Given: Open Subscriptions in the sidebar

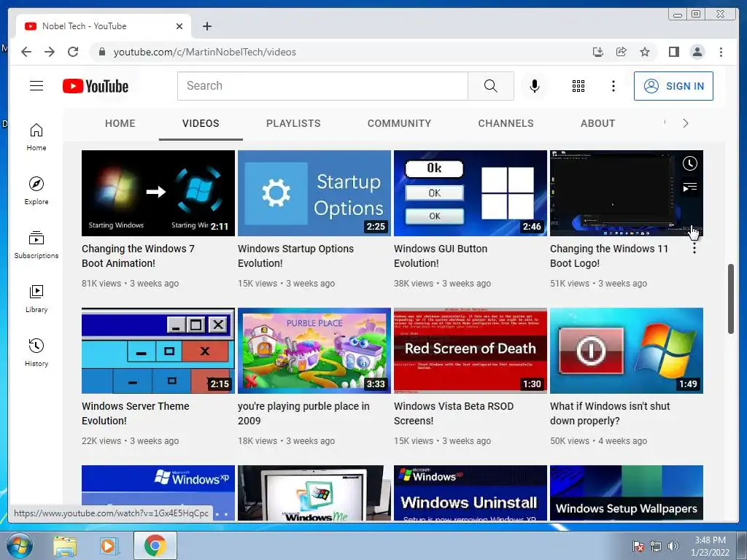Looking at the screenshot, I should tap(36, 245).
